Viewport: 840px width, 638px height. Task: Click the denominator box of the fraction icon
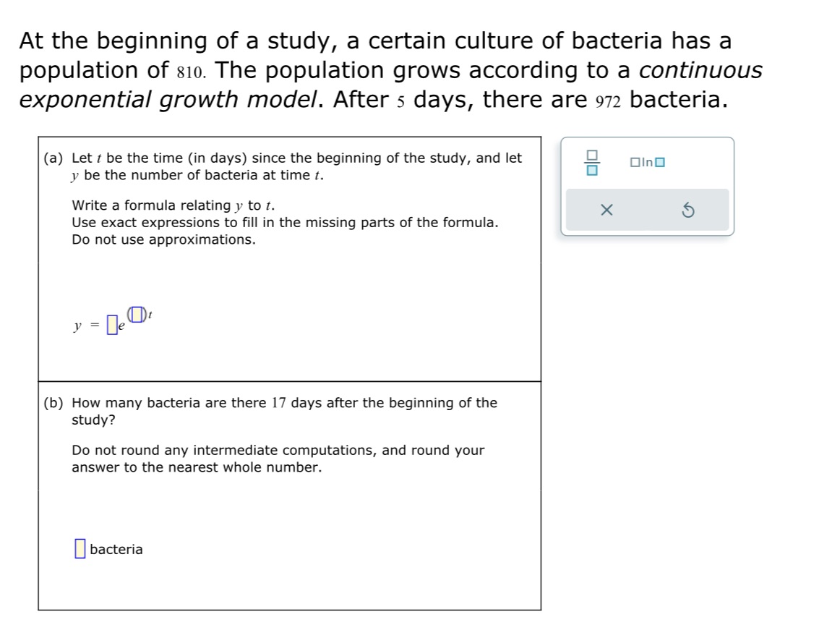point(592,171)
